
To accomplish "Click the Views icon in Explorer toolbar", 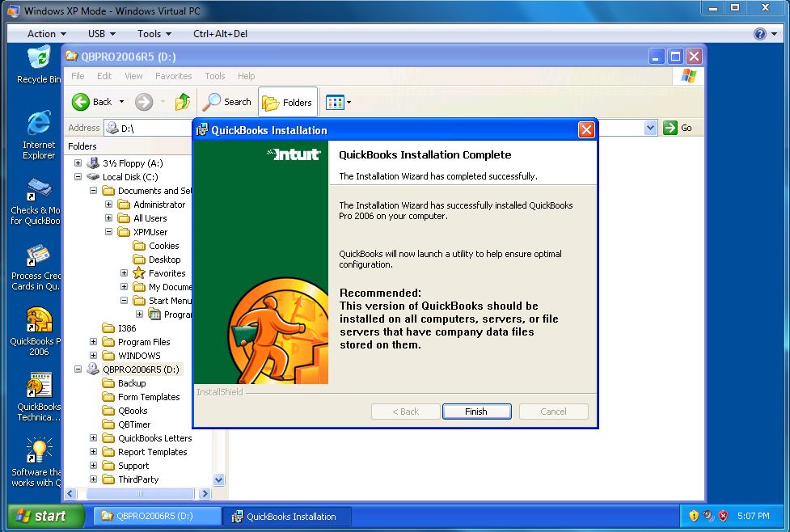I will 335,102.
